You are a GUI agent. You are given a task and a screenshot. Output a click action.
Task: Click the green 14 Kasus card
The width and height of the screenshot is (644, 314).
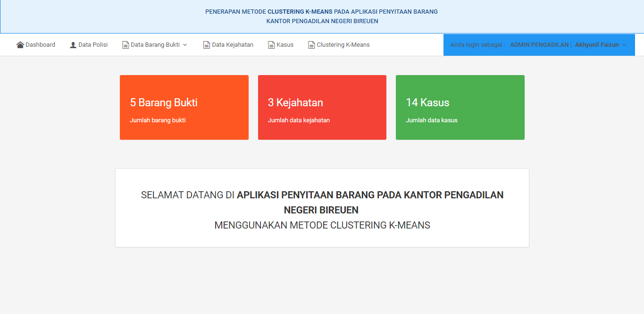coord(460,107)
